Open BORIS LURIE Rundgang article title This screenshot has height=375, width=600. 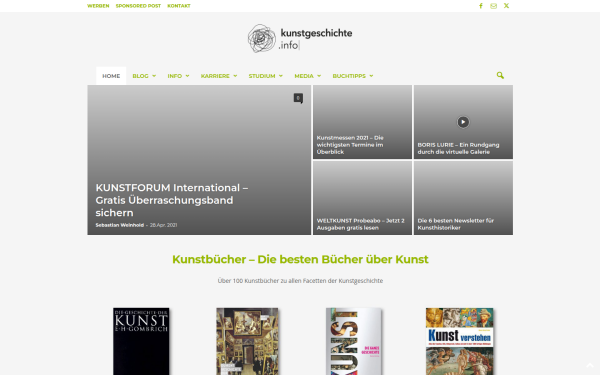click(458, 148)
